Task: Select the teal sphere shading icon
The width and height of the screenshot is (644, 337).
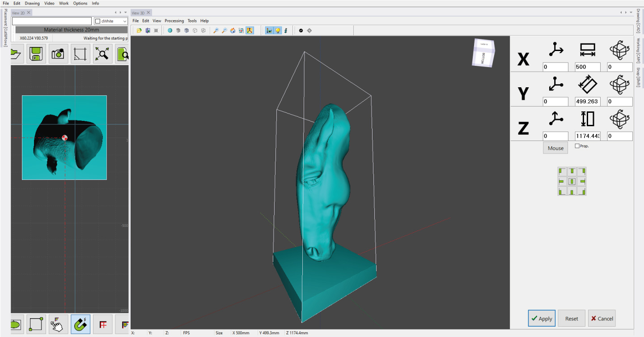Action: pyautogui.click(x=170, y=30)
